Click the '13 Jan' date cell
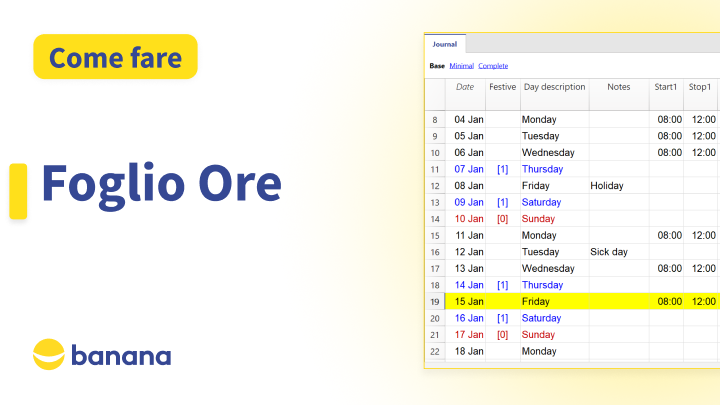 pyautogui.click(x=466, y=269)
